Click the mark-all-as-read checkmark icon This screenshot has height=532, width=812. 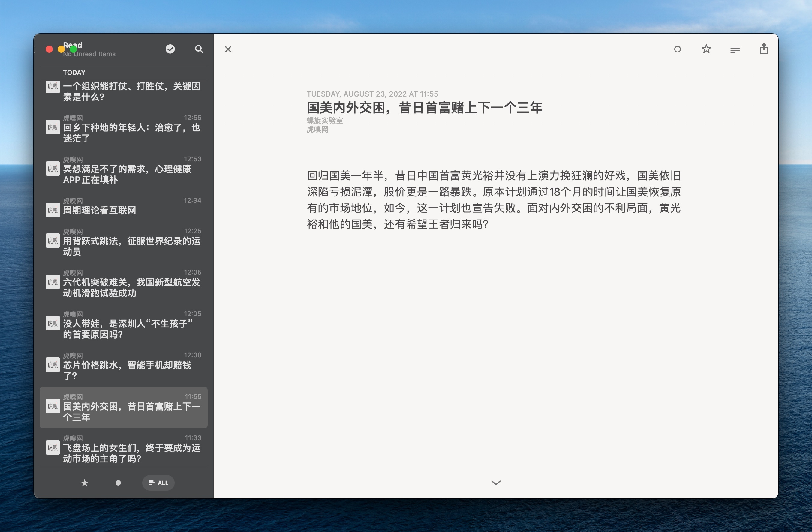coord(170,49)
